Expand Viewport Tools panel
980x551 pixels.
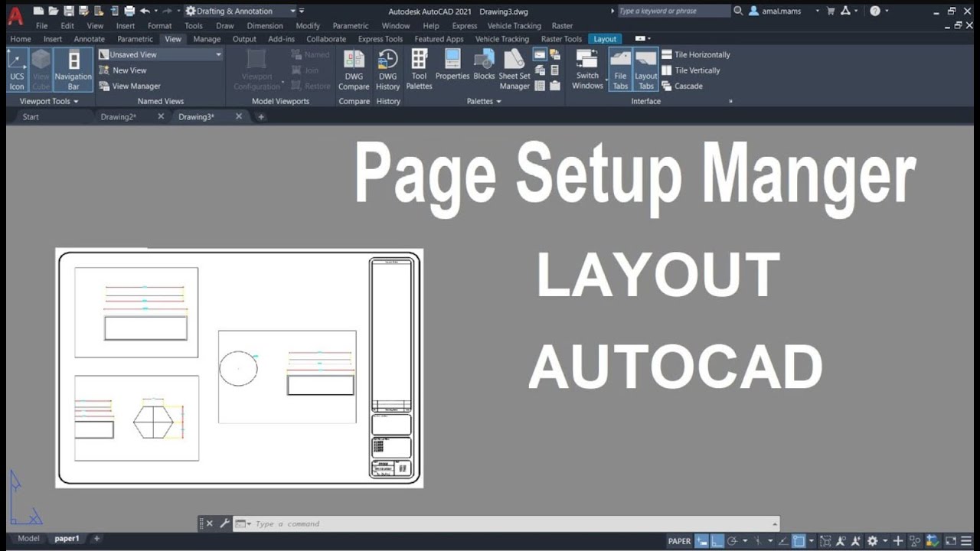(x=49, y=101)
